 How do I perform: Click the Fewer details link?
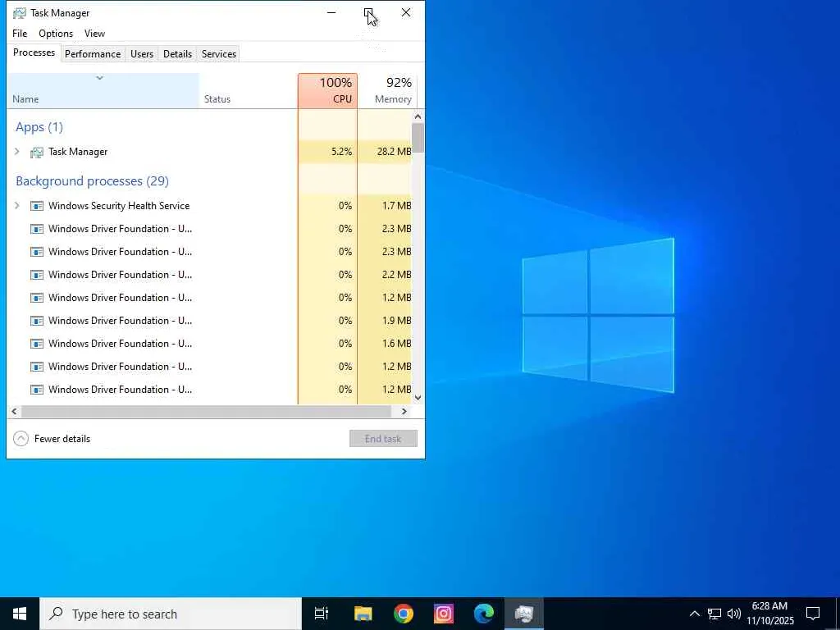pyautogui.click(x=62, y=439)
